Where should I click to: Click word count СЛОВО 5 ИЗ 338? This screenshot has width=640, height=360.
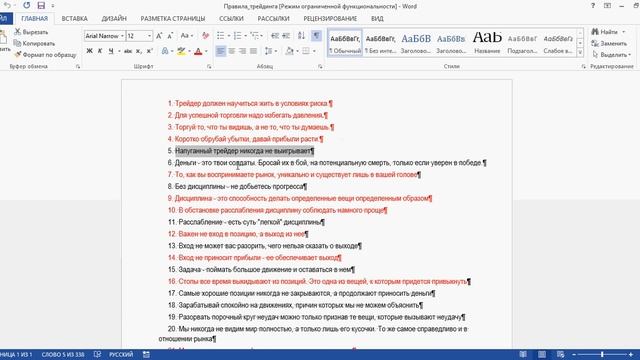(x=63, y=355)
